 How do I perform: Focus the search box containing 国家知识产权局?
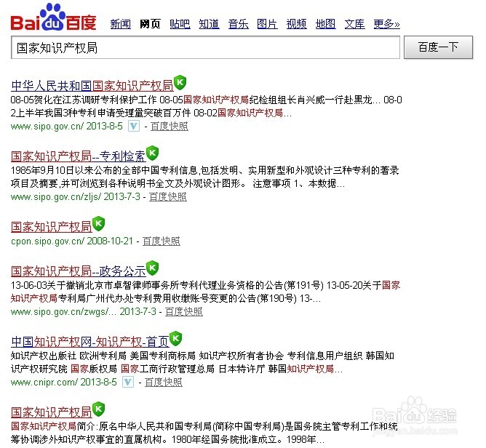(205, 47)
